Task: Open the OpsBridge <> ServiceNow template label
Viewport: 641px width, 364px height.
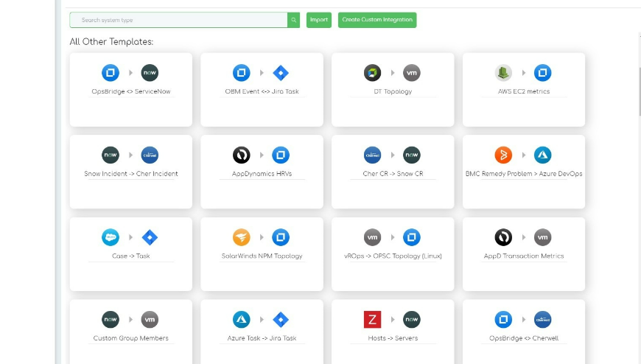Action: pyautogui.click(x=131, y=91)
